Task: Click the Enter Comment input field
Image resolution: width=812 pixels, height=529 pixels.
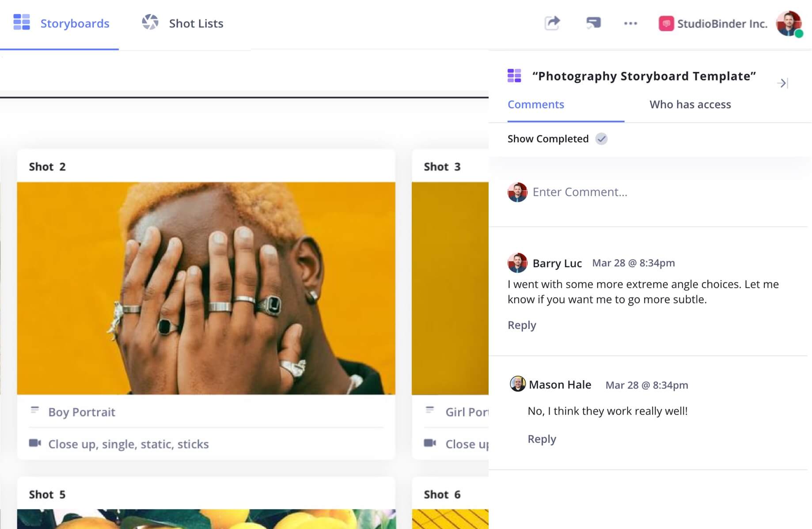Action: [580, 192]
